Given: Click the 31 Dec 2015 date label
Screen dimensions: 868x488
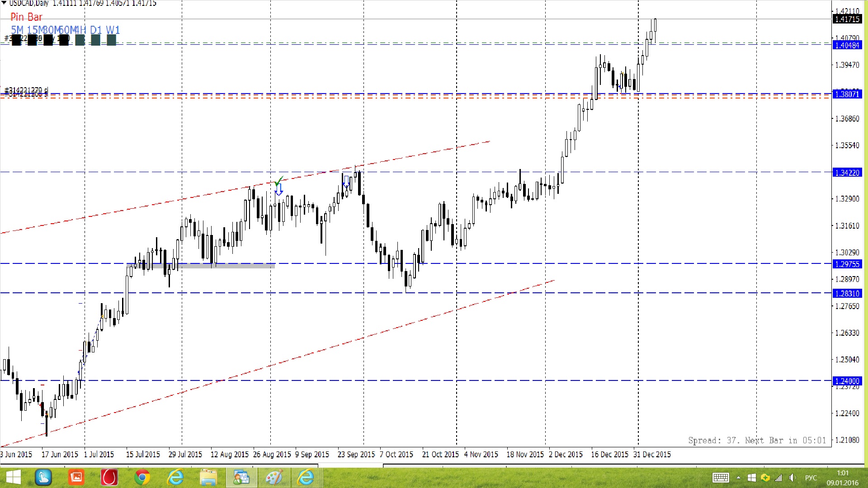Looking at the screenshot, I should pyautogui.click(x=652, y=454).
